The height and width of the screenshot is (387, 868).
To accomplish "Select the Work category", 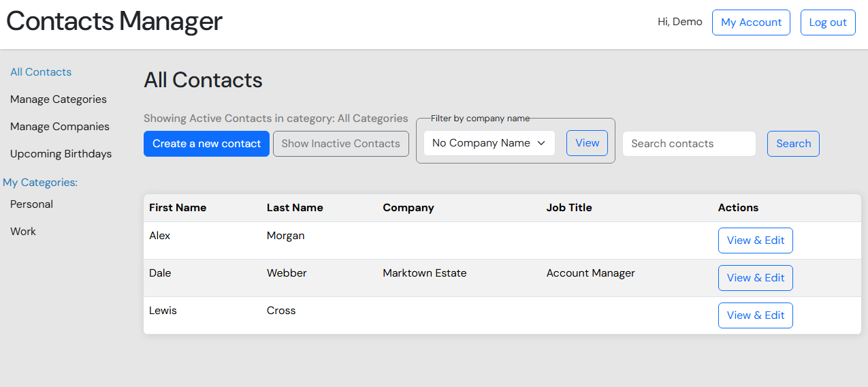I will point(23,232).
